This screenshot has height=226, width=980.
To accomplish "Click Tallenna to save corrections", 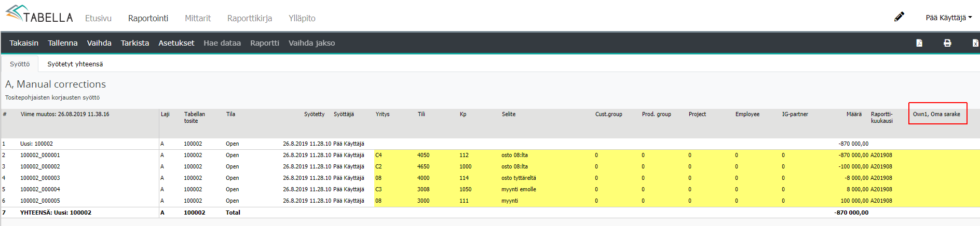I will point(62,43).
